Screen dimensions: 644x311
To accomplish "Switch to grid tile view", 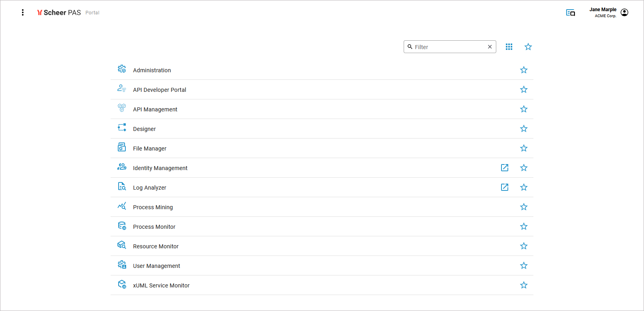I will click(509, 47).
